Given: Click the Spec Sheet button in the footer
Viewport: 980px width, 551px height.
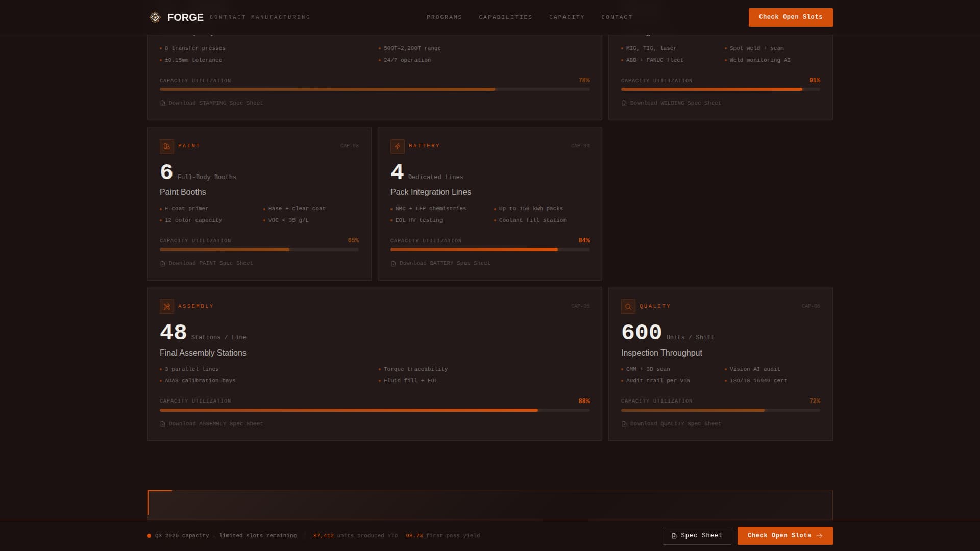Looking at the screenshot, I should point(696,535).
